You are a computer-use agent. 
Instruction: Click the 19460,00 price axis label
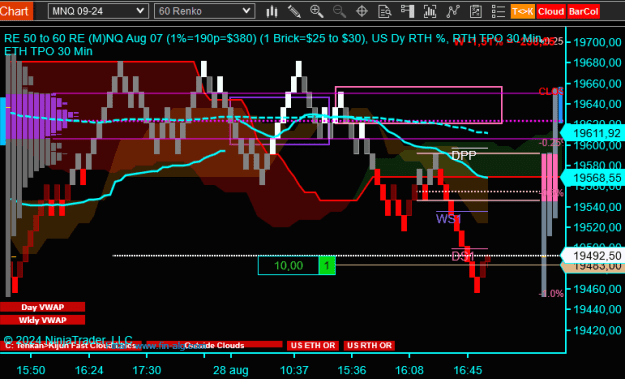click(597, 289)
